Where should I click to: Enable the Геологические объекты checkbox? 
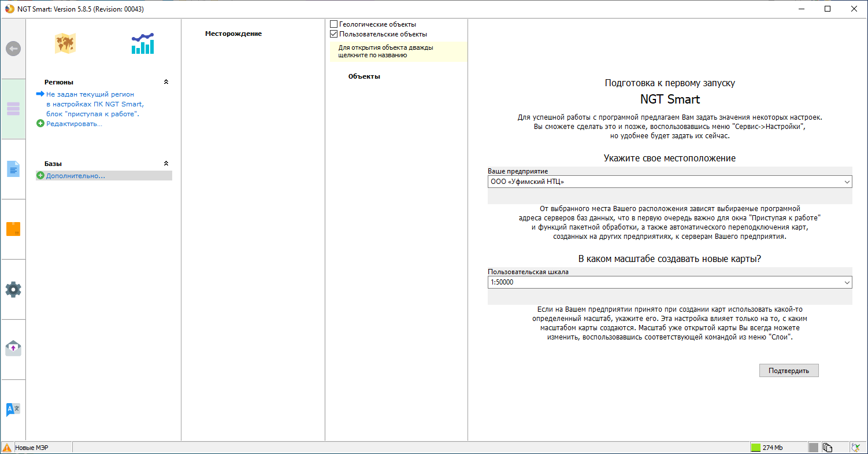(x=333, y=24)
